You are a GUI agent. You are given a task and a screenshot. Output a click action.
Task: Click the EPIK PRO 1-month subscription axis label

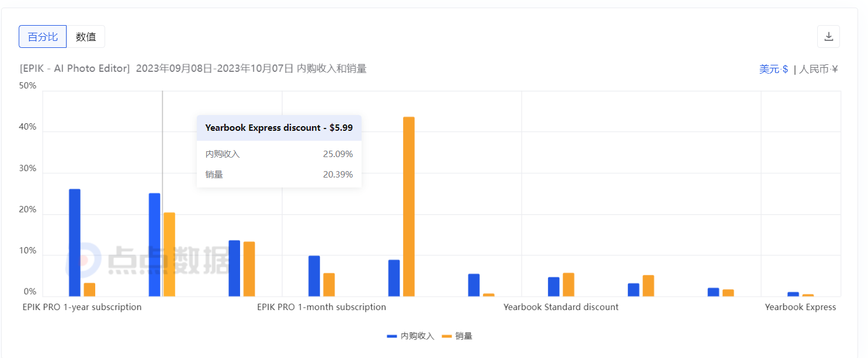pos(321,307)
